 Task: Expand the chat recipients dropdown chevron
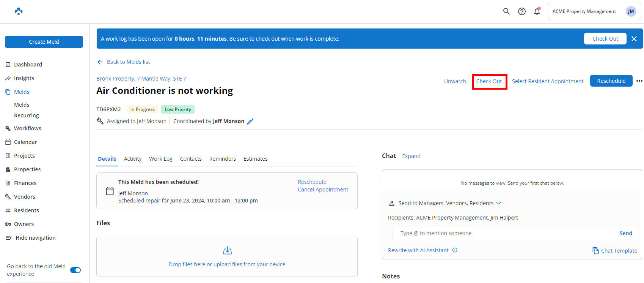point(499,203)
